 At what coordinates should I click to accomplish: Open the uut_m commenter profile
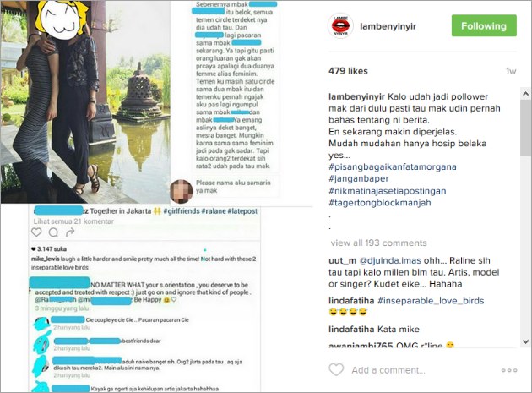tap(342, 260)
